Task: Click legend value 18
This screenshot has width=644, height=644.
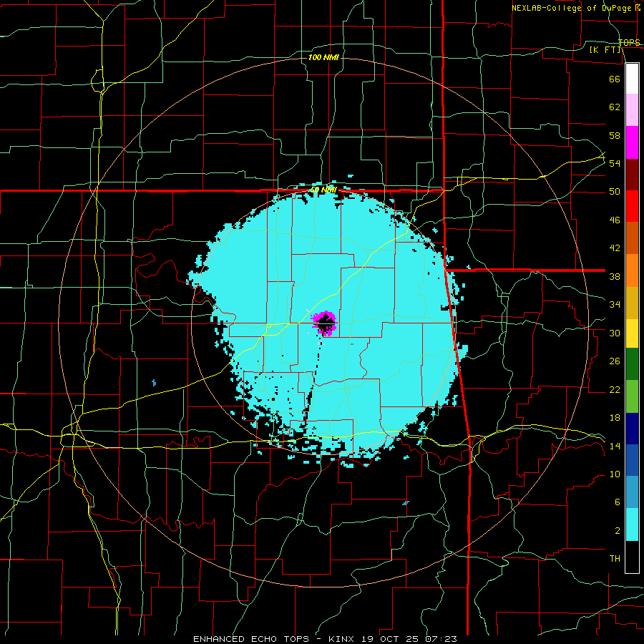Action: click(615, 418)
